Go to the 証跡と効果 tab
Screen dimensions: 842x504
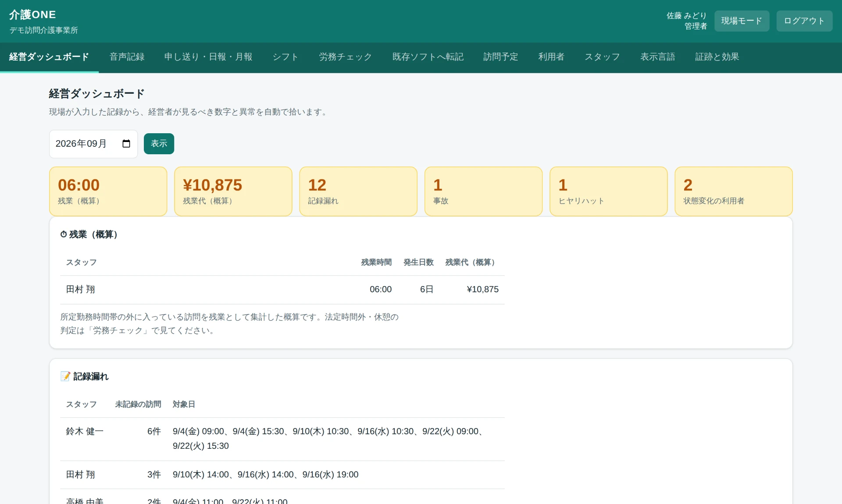click(717, 57)
